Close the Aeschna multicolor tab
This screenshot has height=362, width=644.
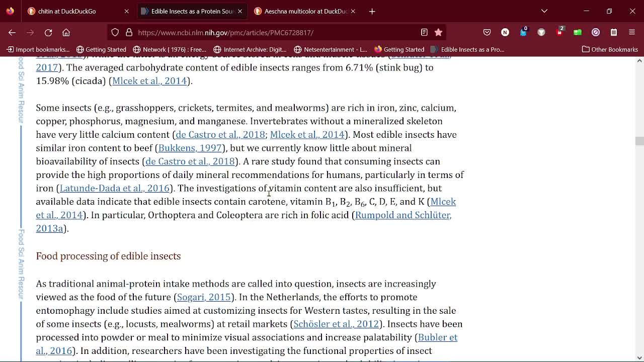coord(353,11)
